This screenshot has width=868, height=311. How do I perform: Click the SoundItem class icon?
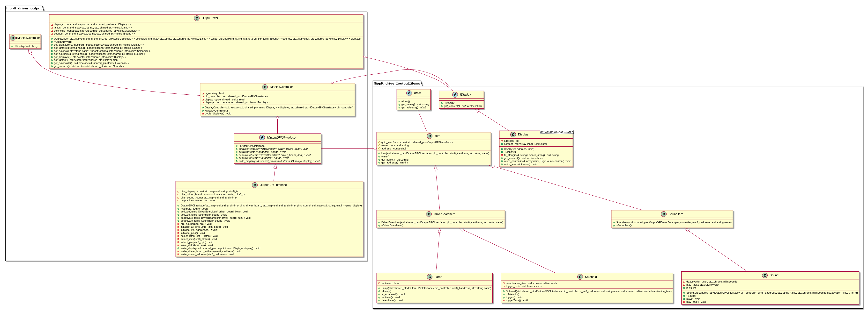point(663,214)
